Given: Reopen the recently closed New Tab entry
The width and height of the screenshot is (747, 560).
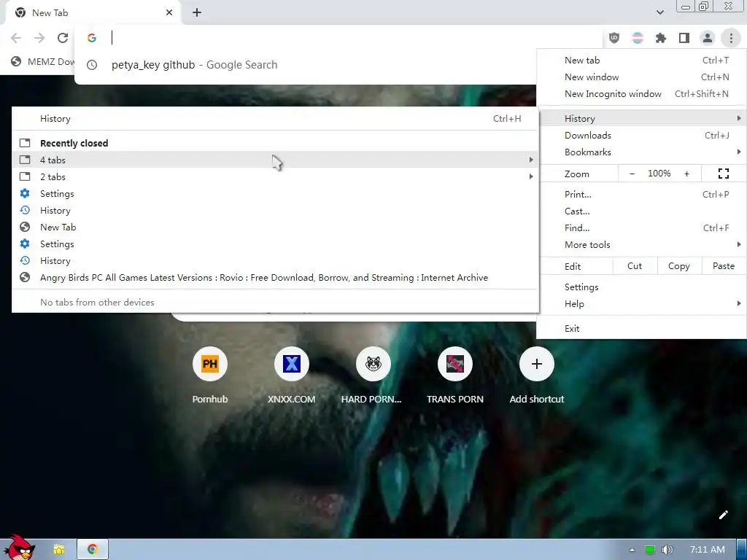Looking at the screenshot, I should [x=275, y=227].
